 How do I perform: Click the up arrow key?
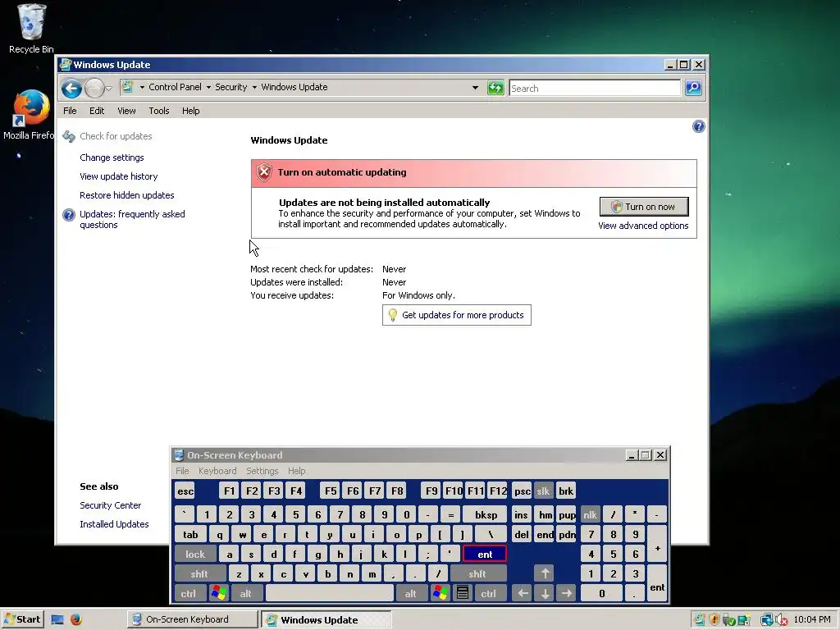pyautogui.click(x=545, y=573)
